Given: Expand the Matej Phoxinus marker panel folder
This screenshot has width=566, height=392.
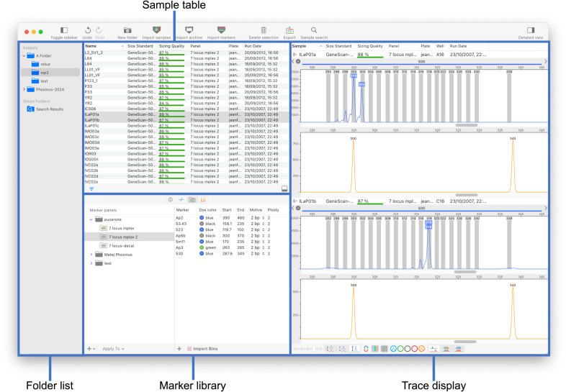Looking at the screenshot, I should click(91, 255).
